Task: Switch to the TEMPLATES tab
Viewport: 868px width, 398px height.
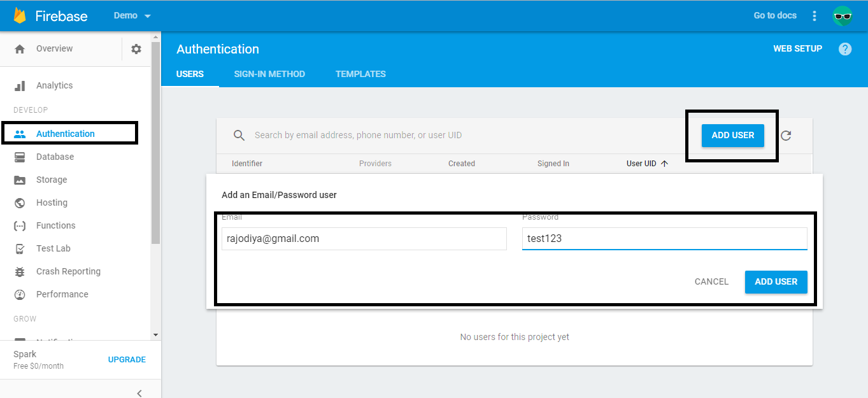Action: pyautogui.click(x=360, y=74)
